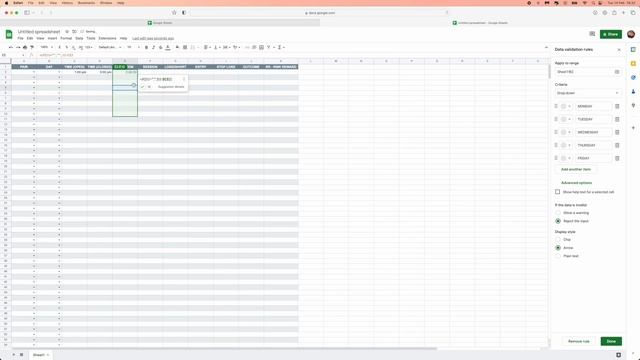Click the Apply to range input field

(584, 72)
